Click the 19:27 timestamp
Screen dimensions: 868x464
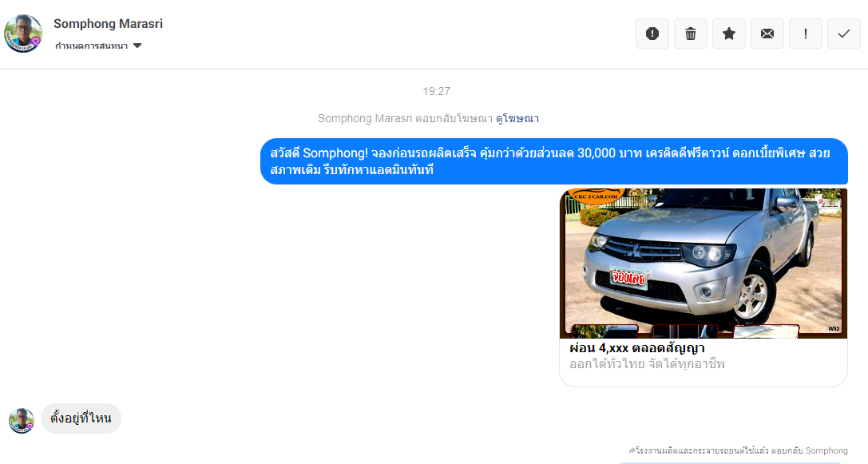tap(436, 91)
